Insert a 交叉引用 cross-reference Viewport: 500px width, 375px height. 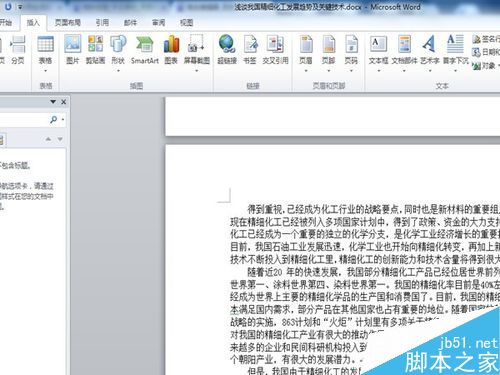275,50
